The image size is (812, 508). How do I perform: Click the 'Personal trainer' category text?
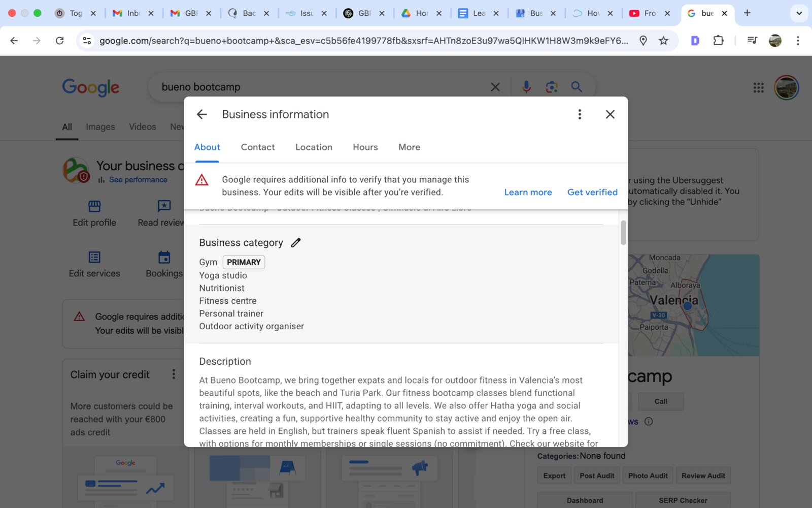231,313
